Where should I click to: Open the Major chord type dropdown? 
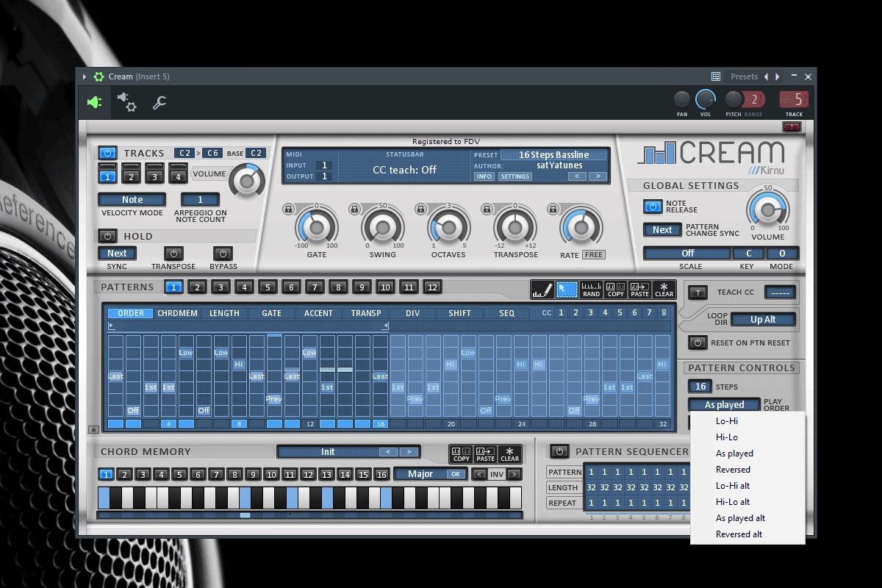[431, 474]
